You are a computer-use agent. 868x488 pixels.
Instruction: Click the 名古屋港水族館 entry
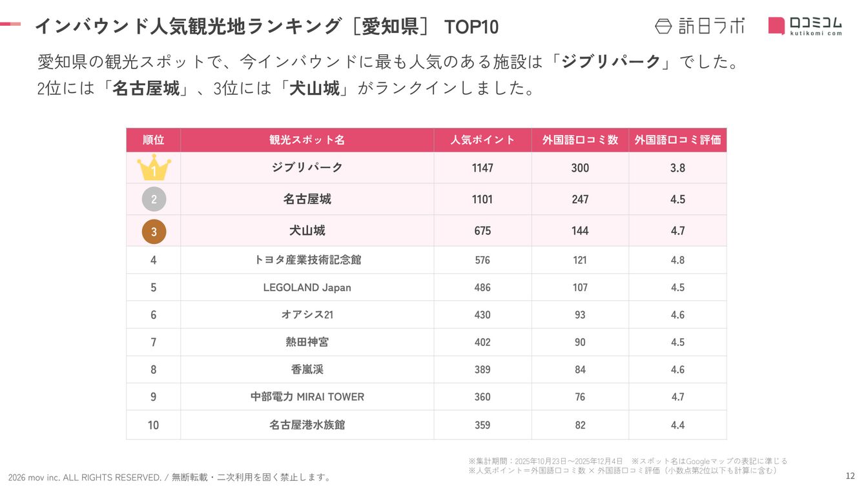307,425
